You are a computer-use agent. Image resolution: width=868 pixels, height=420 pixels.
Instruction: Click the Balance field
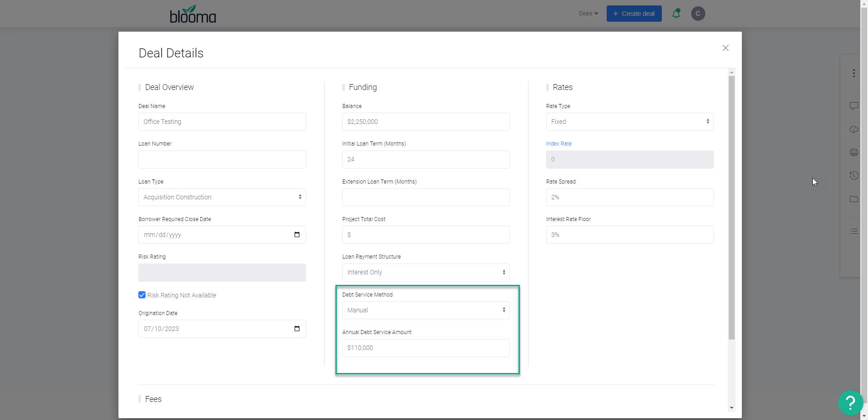pos(426,122)
